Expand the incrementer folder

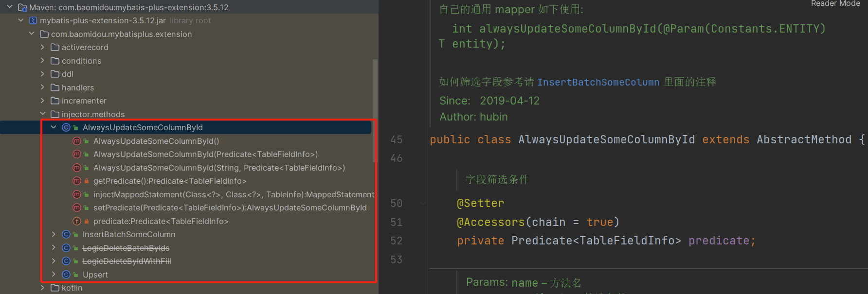click(x=42, y=101)
